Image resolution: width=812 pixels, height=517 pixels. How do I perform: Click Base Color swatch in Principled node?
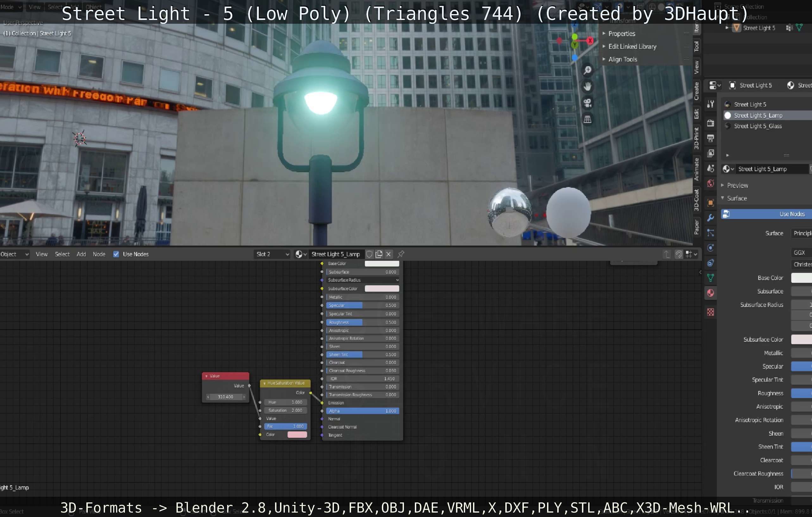(382, 263)
